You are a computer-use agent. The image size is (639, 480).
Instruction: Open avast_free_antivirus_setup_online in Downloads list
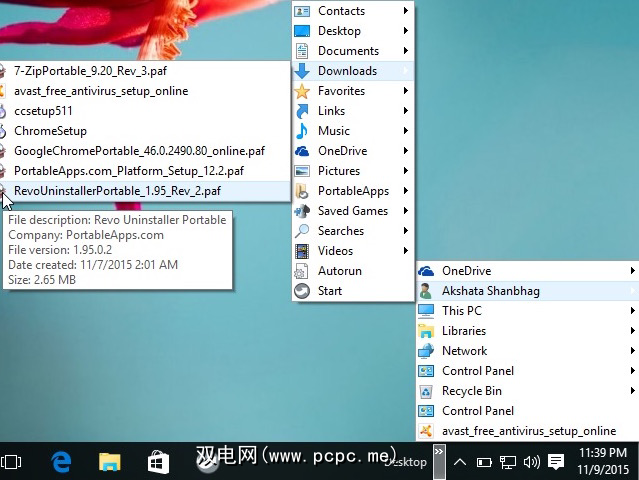tap(145, 91)
